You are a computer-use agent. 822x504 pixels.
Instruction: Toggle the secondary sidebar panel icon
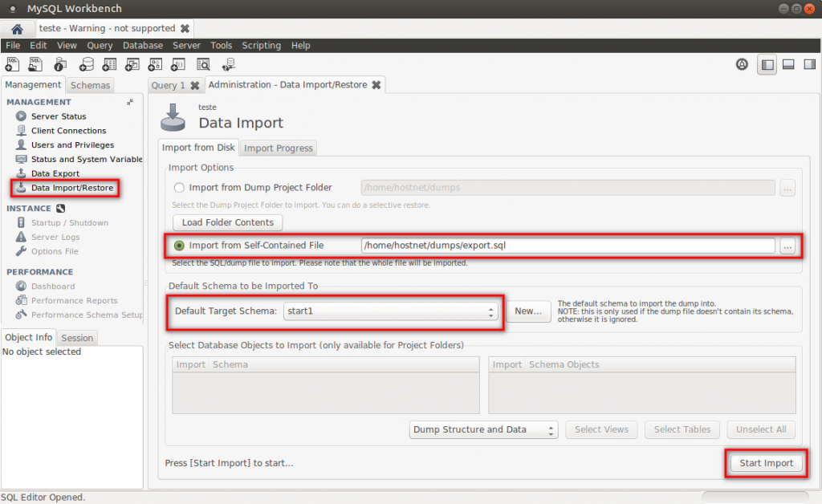810,64
